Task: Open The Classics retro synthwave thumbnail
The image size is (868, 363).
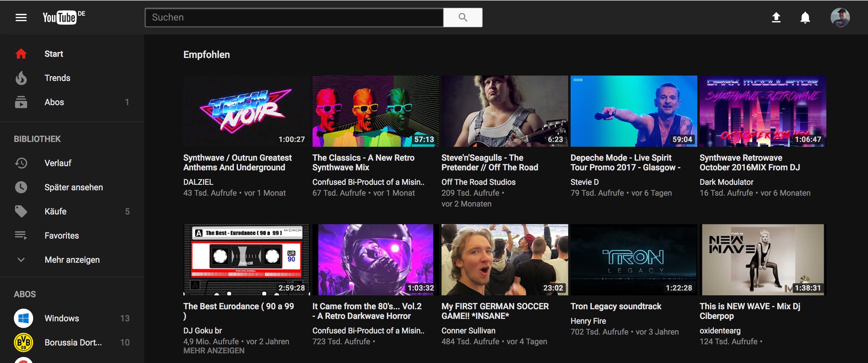Action: 375,111
